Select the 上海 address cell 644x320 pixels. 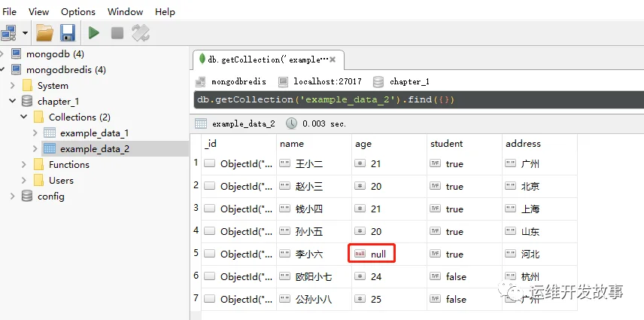click(x=539, y=209)
